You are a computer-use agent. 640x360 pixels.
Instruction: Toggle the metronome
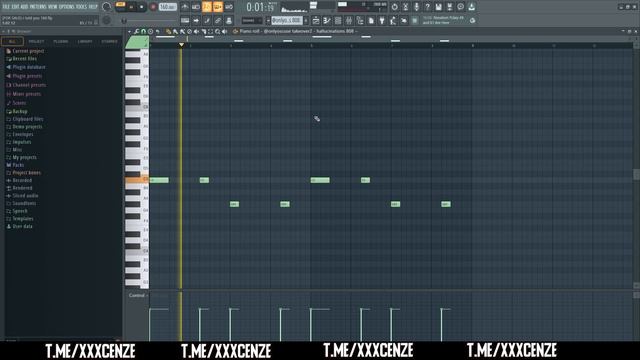(185, 7)
